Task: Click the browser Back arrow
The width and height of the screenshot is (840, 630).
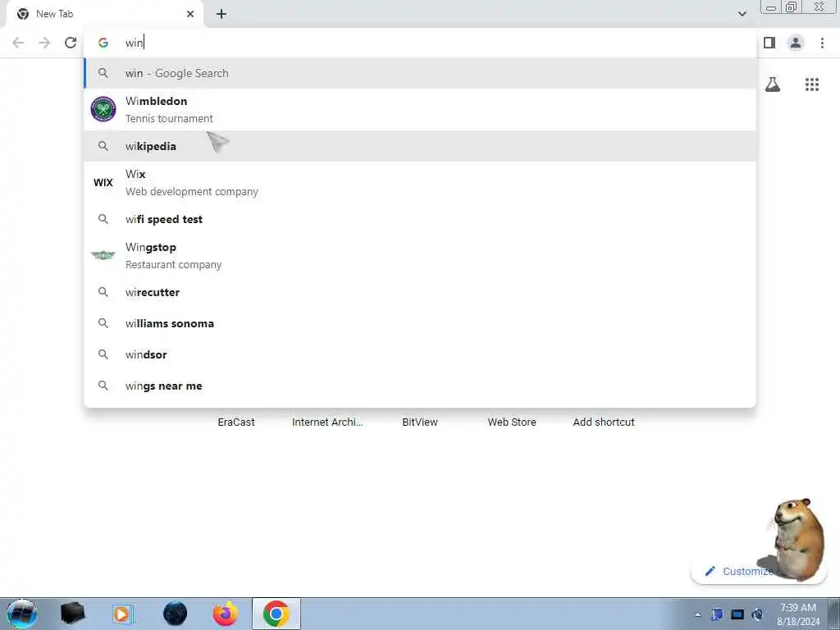Action: point(18,43)
